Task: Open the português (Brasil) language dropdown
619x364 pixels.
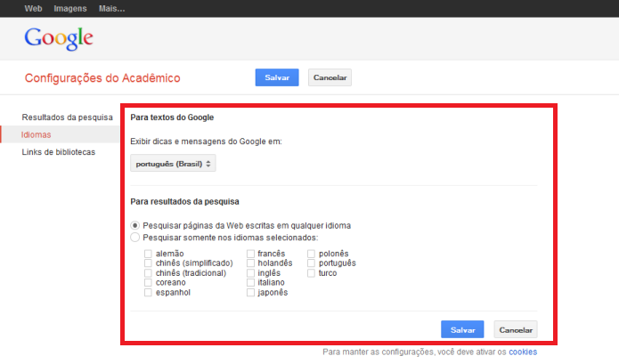Action: click(173, 163)
